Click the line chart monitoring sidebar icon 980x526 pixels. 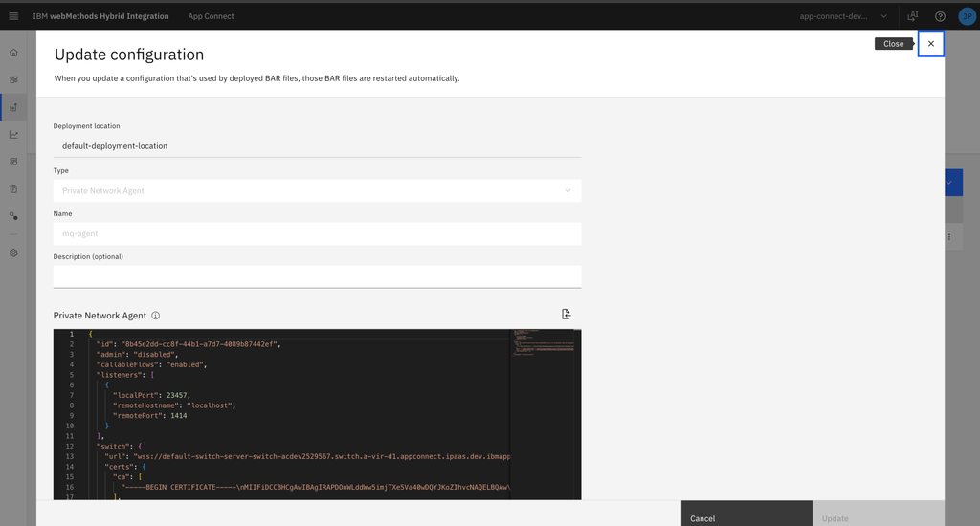[13, 135]
